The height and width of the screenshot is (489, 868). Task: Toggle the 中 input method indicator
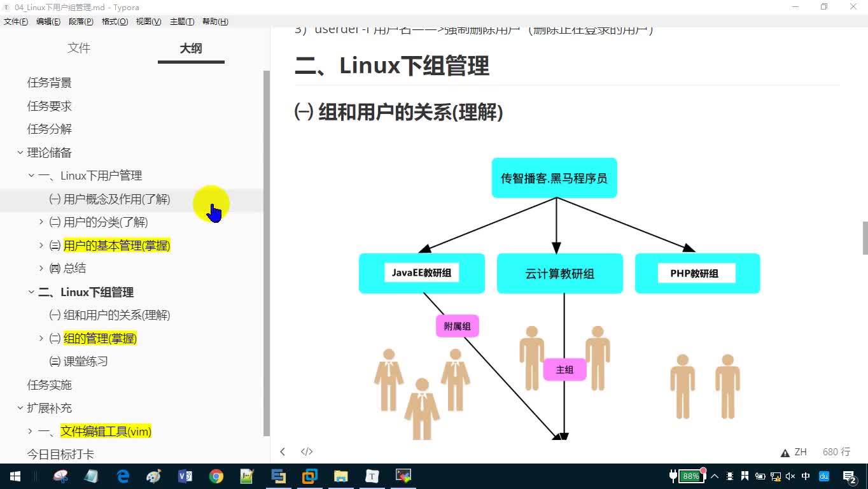806,476
